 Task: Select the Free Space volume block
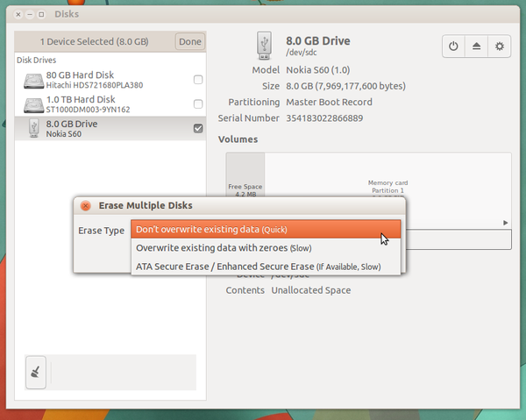tap(245, 175)
